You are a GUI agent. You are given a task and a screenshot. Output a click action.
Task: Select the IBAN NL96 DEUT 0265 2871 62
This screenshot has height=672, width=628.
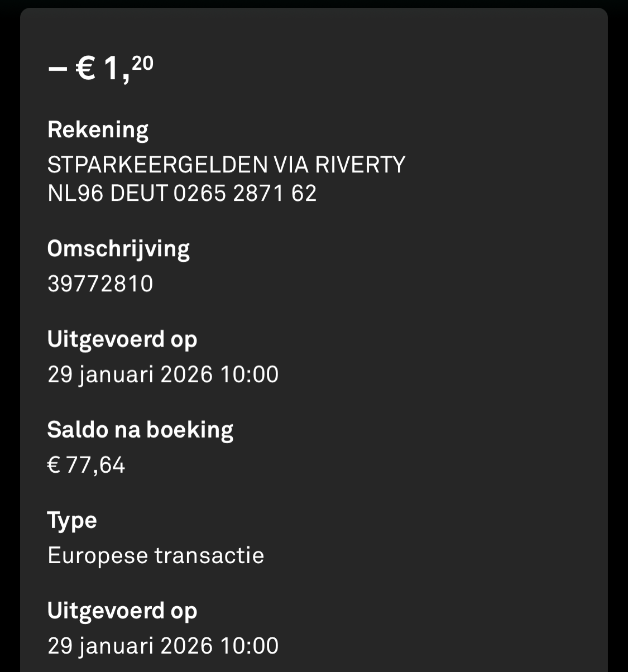(182, 193)
